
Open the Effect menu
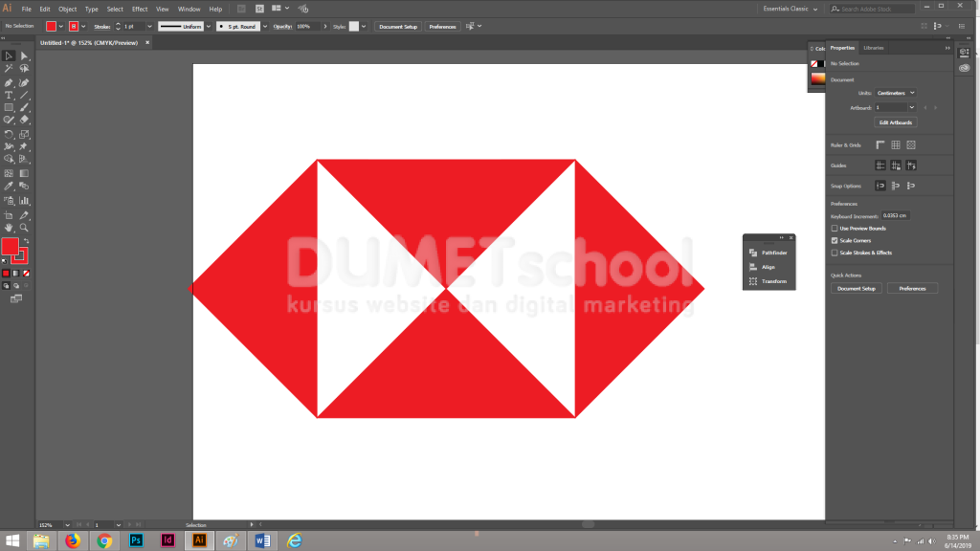140,9
